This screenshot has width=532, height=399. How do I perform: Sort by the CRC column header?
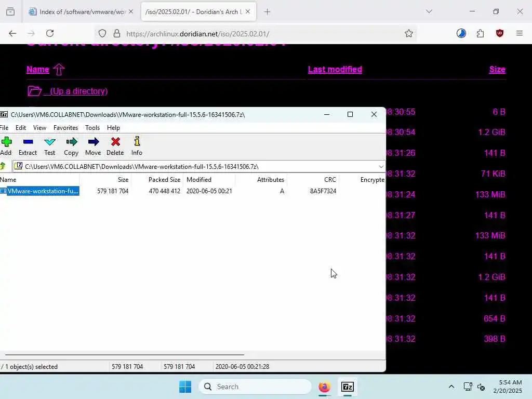click(x=313, y=179)
